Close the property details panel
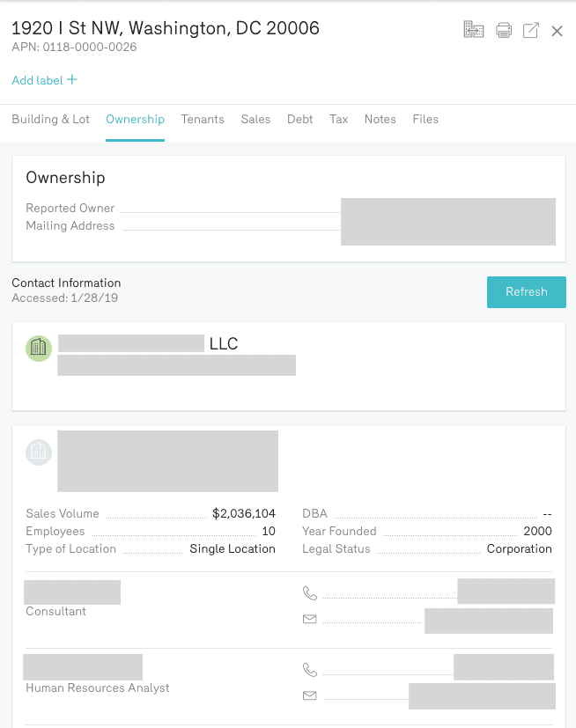 [x=557, y=31]
